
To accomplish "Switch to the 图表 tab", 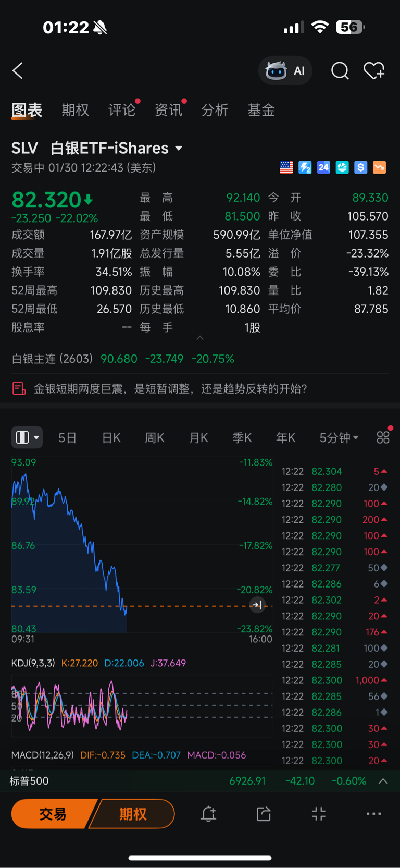I will tap(27, 110).
